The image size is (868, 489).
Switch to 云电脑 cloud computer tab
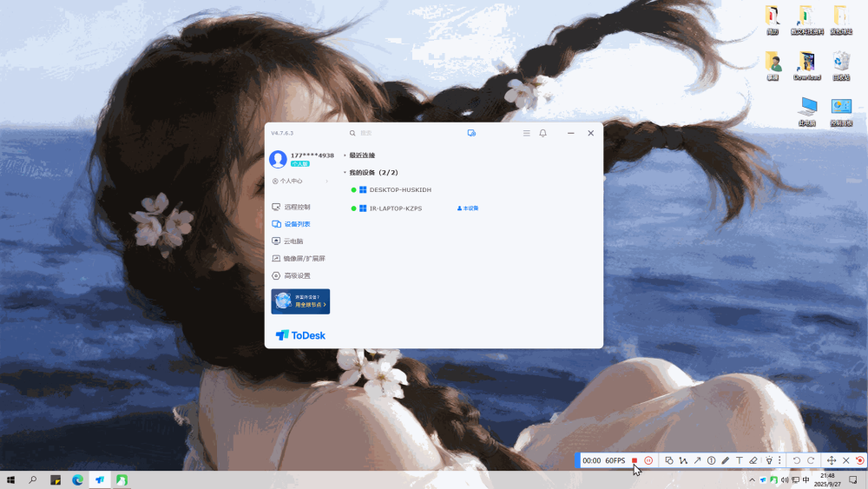[x=288, y=241]
